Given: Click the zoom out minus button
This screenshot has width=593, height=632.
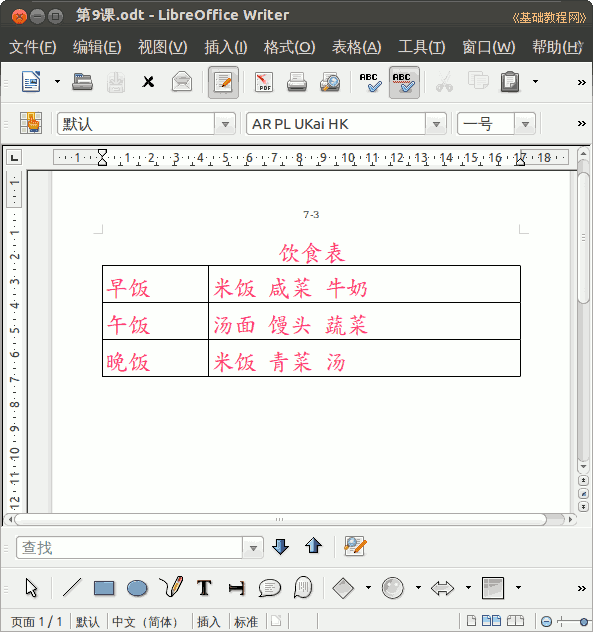Looking at the screenshot, I should (547, 622).
